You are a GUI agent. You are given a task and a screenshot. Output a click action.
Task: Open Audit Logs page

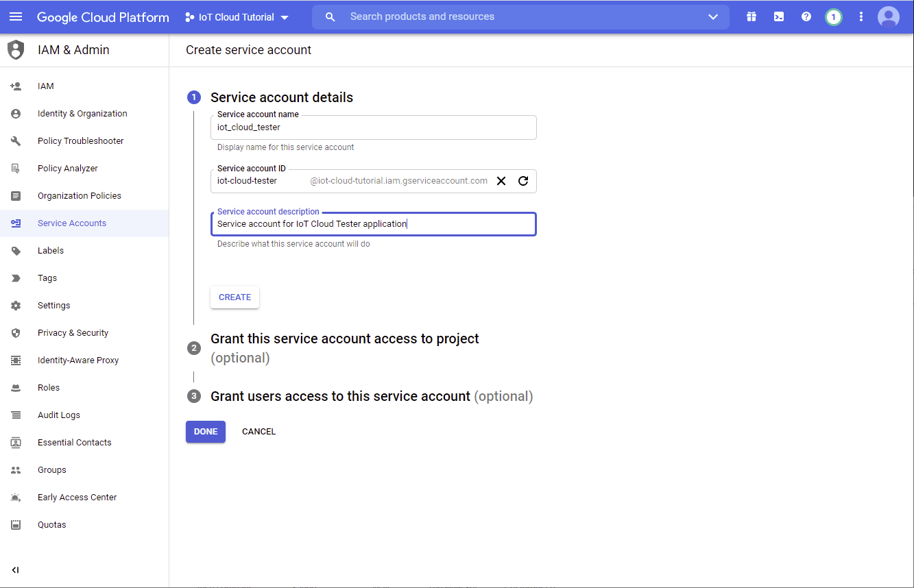click(84, 415)
